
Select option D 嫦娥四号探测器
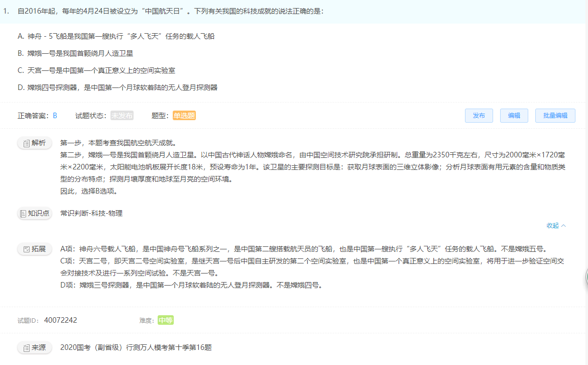point(117,87)
